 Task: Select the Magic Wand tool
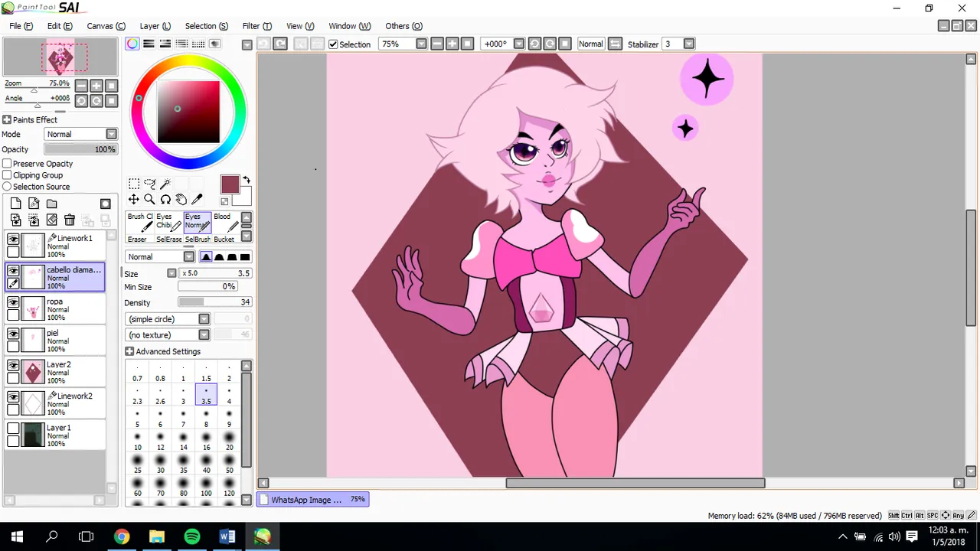tap(165, 184)
